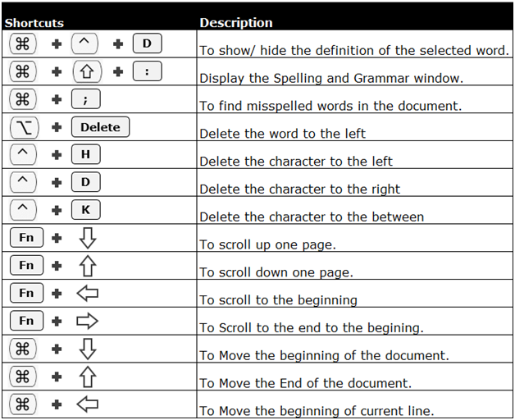Select 'To Move the beginning of the document.'
Screen dimensions: 515x420
[324, 355]
